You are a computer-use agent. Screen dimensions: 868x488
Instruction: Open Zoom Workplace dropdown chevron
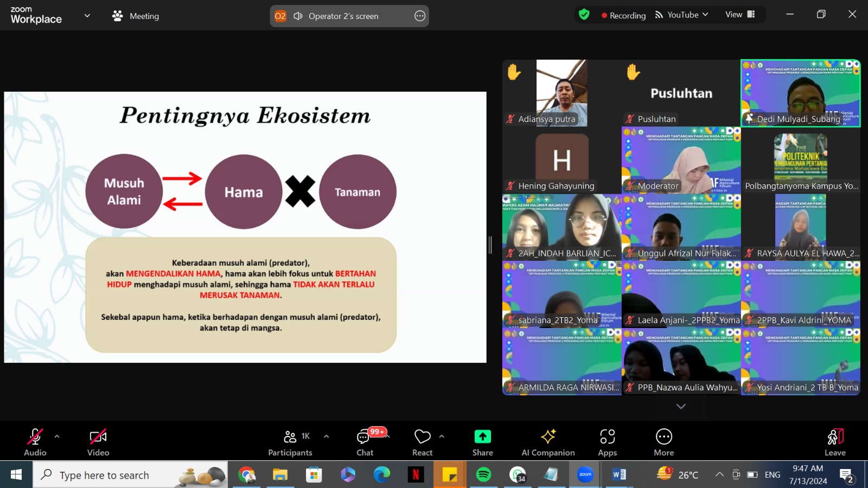[x=87, y=16]
